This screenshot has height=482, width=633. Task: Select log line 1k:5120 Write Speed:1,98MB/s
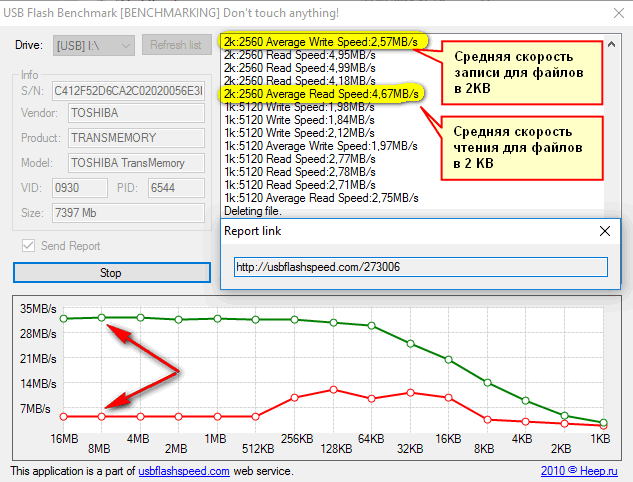300,107
